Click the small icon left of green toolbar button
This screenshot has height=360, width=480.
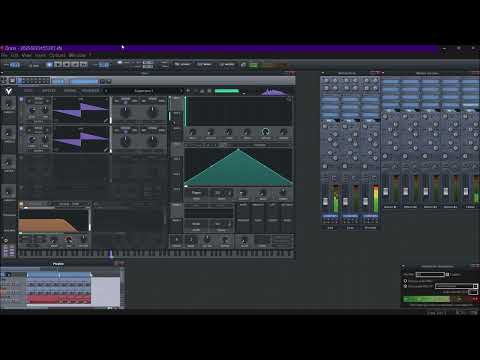tap(243, 65)
